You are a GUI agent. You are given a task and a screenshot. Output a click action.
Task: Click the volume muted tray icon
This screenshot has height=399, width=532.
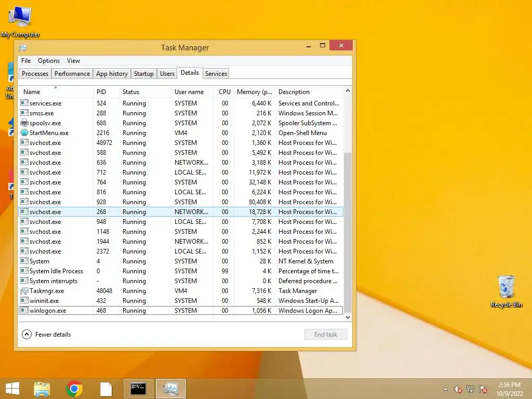click(458, 389)
